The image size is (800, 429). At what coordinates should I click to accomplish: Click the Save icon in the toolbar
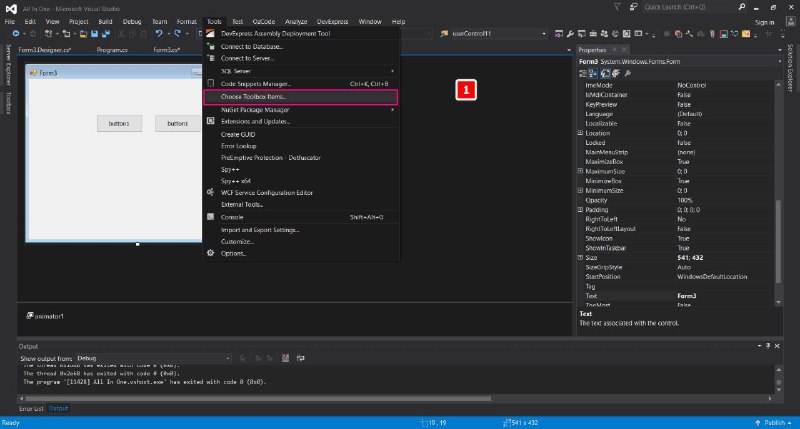pyautogui.click(x=94, y=34)
